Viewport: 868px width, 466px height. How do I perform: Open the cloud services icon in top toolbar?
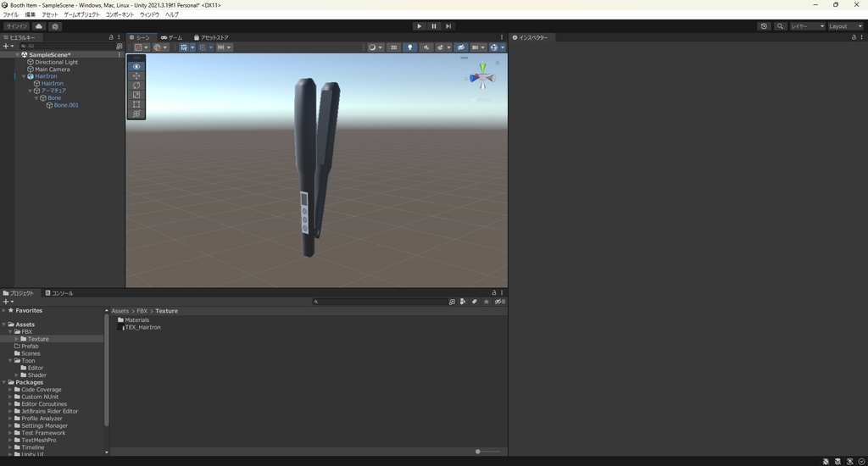click(39, 26)
